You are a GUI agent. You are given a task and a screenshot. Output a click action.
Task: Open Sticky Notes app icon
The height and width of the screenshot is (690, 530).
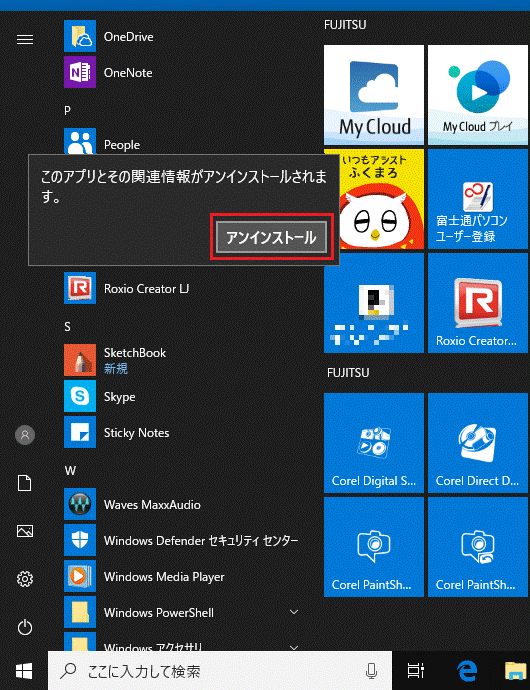(x=80, y=432)
